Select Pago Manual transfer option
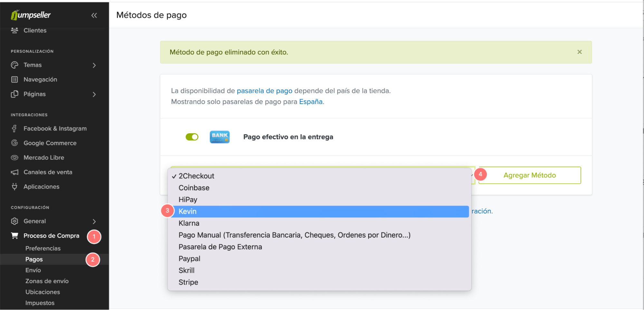 click(x=319, y=235)
